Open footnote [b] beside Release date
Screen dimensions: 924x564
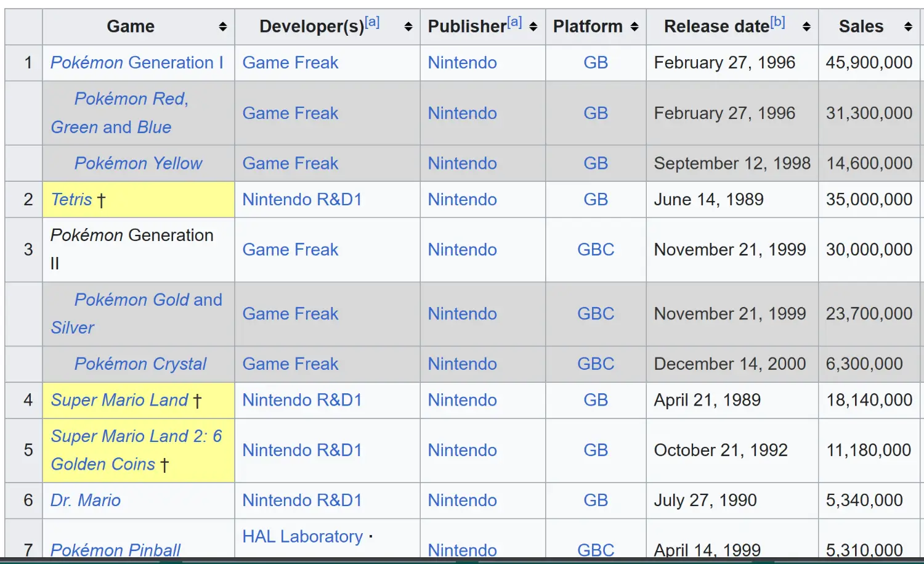[x=777, y=22]
